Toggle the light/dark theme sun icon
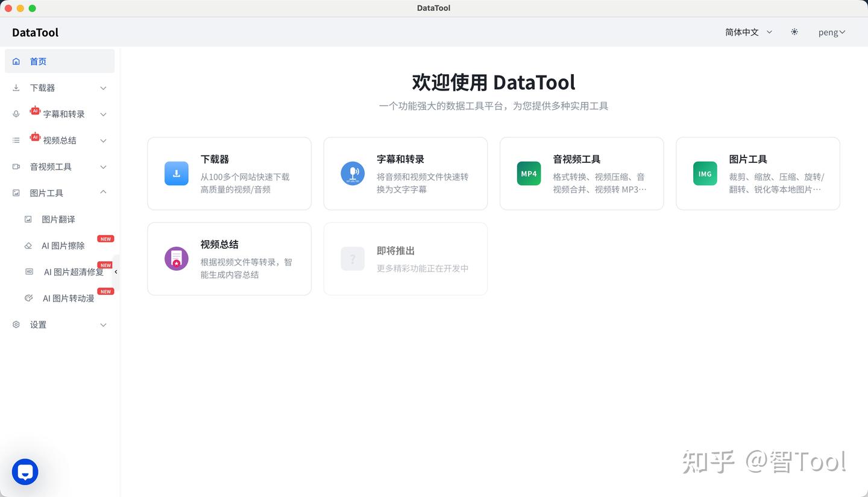 [x=794, y=32]
